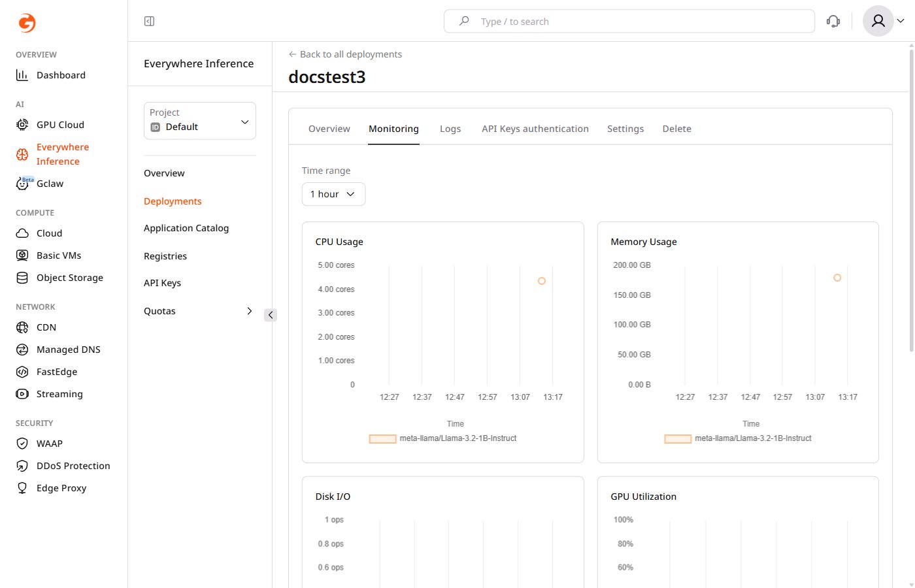
Task: Open the Quotas menu item
Action: [159, 311]
